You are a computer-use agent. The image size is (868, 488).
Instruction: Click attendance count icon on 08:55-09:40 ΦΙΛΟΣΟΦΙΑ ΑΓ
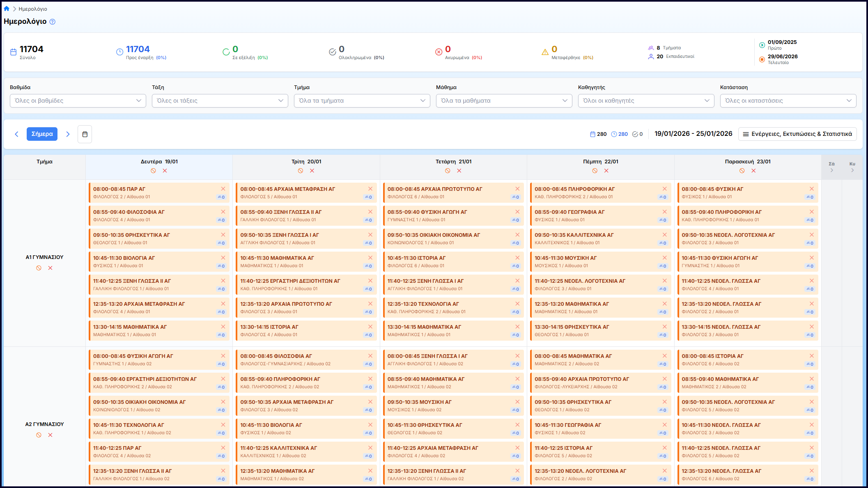pos(221,220)
